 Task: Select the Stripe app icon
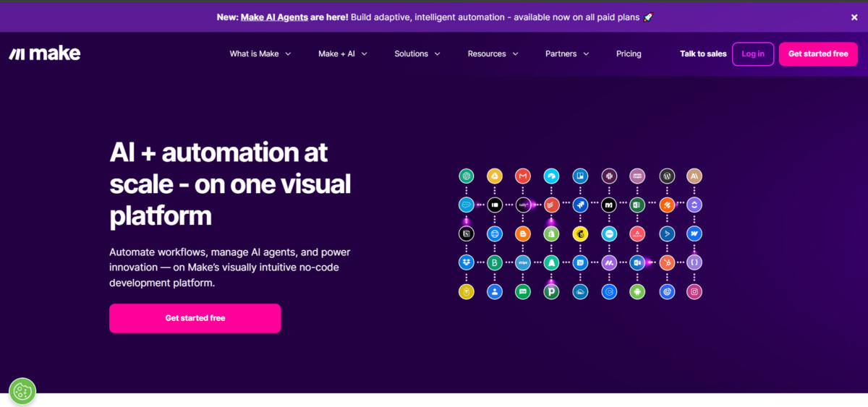523,262
